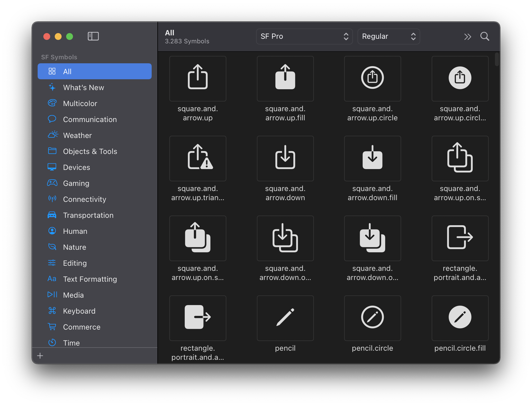The height and width of the screenshot is (406, 532).
Task: Click the symbol grid vertical scrollbar
Action: pos(497,60)
